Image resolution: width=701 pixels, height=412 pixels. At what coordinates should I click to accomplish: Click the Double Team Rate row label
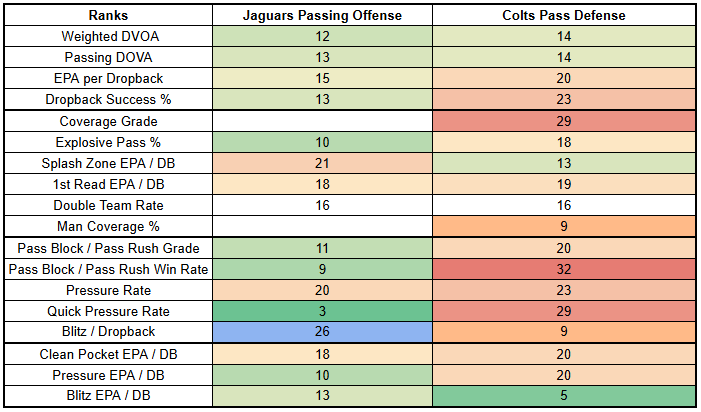coord(106,206)
